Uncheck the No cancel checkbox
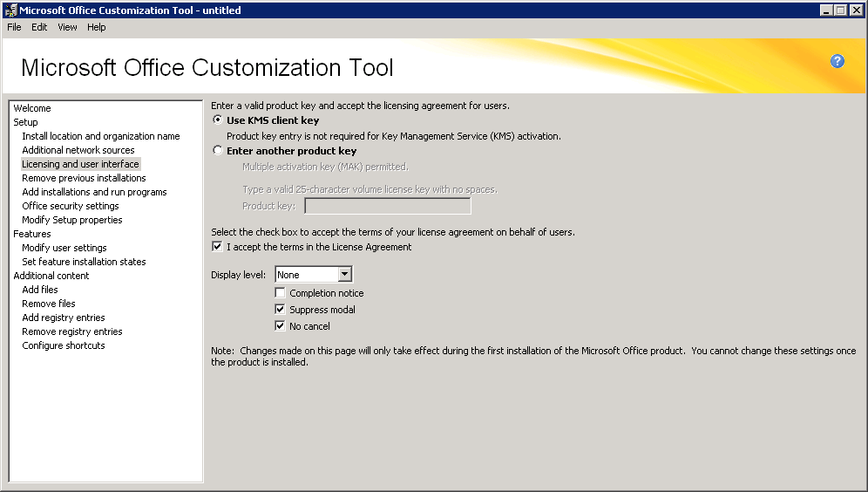 [x=280, y=325]
